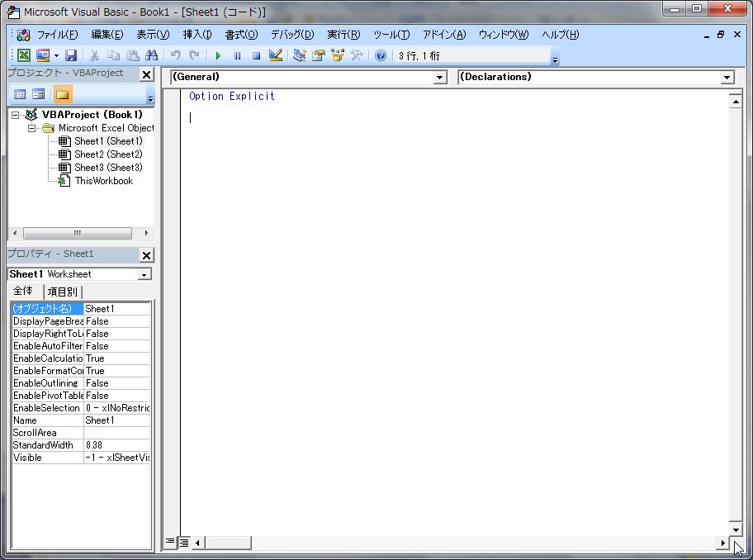Image resolution: width=753 pixels, height=560 pixels.
Task: Open the アドイン(A) menu
Action: (x=444, y=35)
